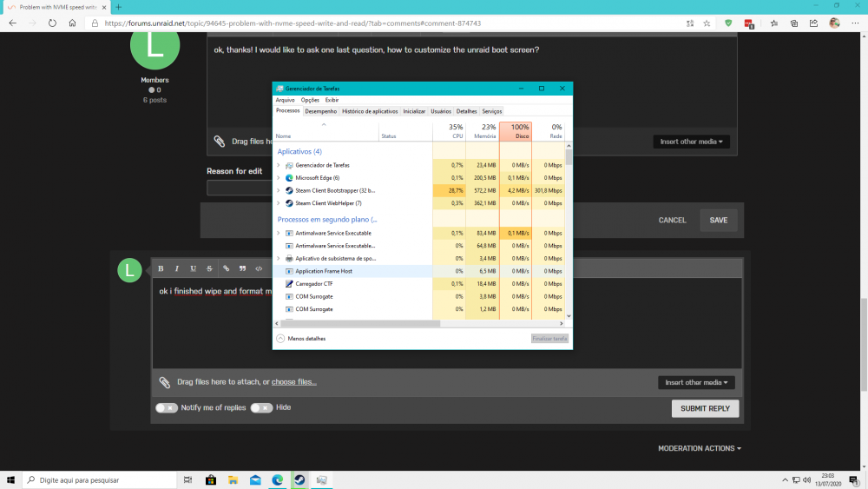Image resolution: width=868 pixels, height=489 pixels.
Task: Click the browser refresh icon
Action: click(x=52, y=23)
